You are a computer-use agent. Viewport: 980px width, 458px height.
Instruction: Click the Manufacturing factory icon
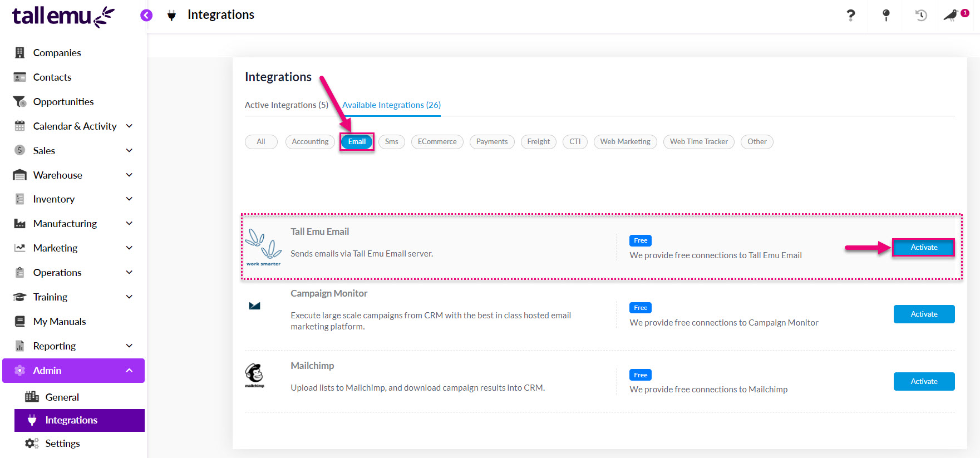(x=20, y=223)
